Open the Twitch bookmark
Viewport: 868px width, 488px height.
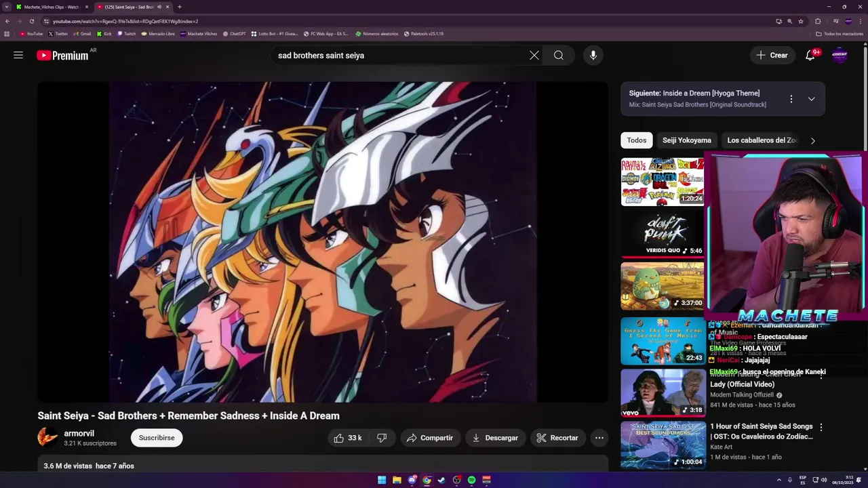pos(126,33)
